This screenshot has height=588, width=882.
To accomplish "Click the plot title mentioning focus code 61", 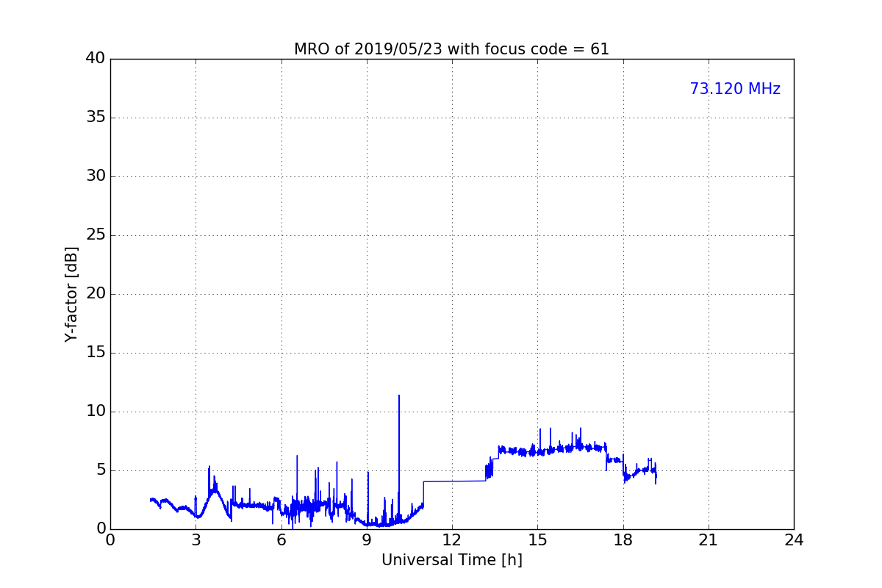I will (x=451, y=49).
